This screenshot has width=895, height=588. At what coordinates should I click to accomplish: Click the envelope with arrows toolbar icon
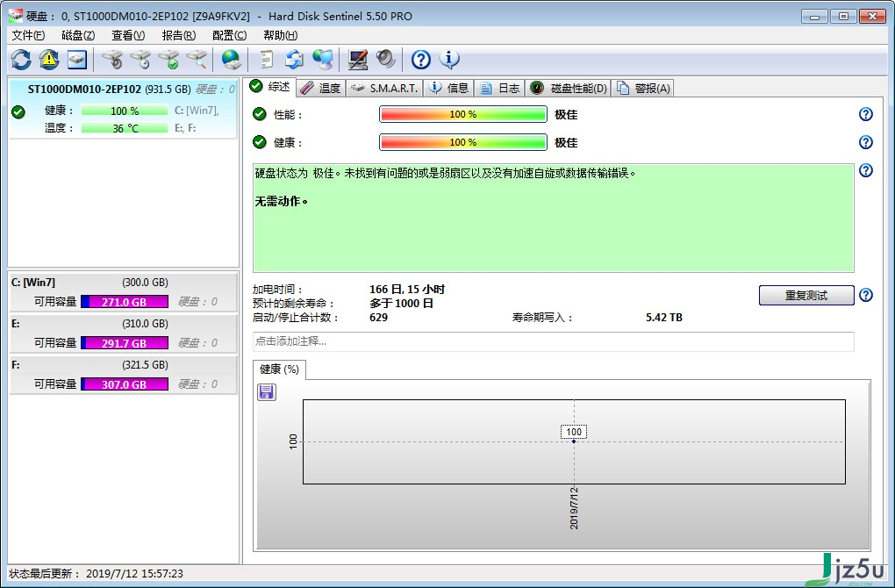point(295,60)
